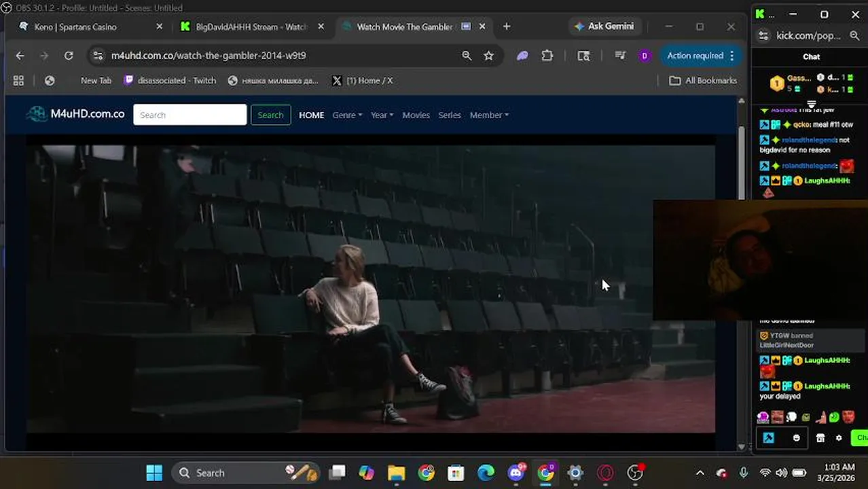Image resolution: width=868 pixels, height=489 pixels.
Task: Open Settings gear from the taskbar
Action: [x=575, y=473]
